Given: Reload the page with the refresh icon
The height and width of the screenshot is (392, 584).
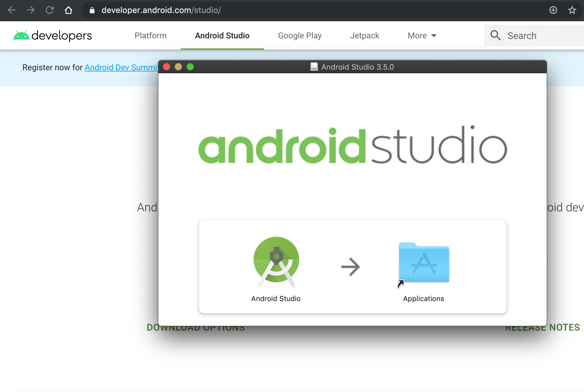Looking at the screenshot, I should pos(50,10).
